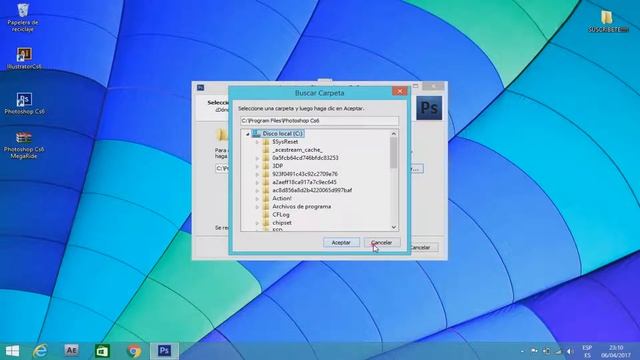The width and height of the screenshot is (640, 360).
Task: Switch to the Photoshop installer taskbar item
Action: click(x=164, y=351)
